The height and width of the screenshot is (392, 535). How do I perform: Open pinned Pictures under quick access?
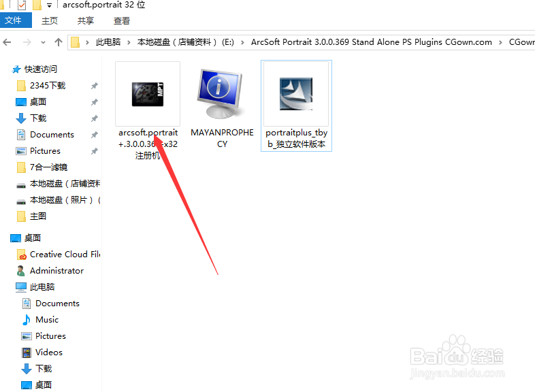click(45, 151)
